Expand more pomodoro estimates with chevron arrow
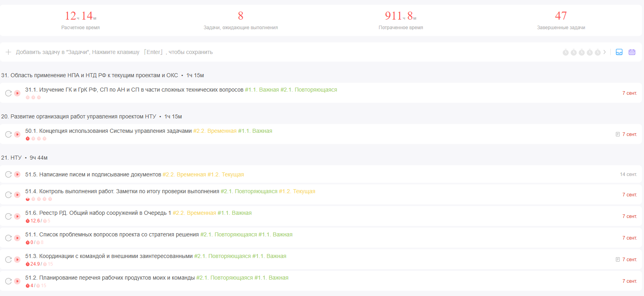The width and height of the screenshot is (644, 296). click(x=605, y=52)
